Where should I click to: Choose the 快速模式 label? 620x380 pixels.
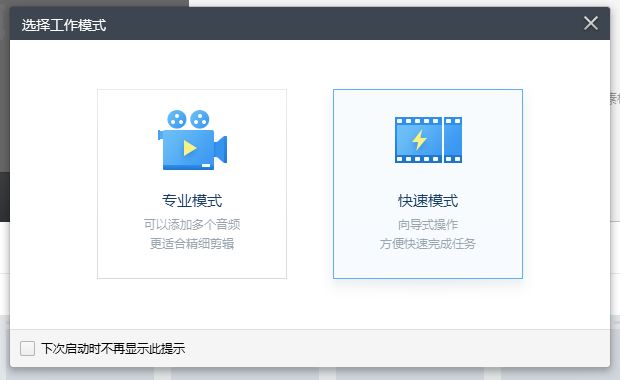point(428,201)
